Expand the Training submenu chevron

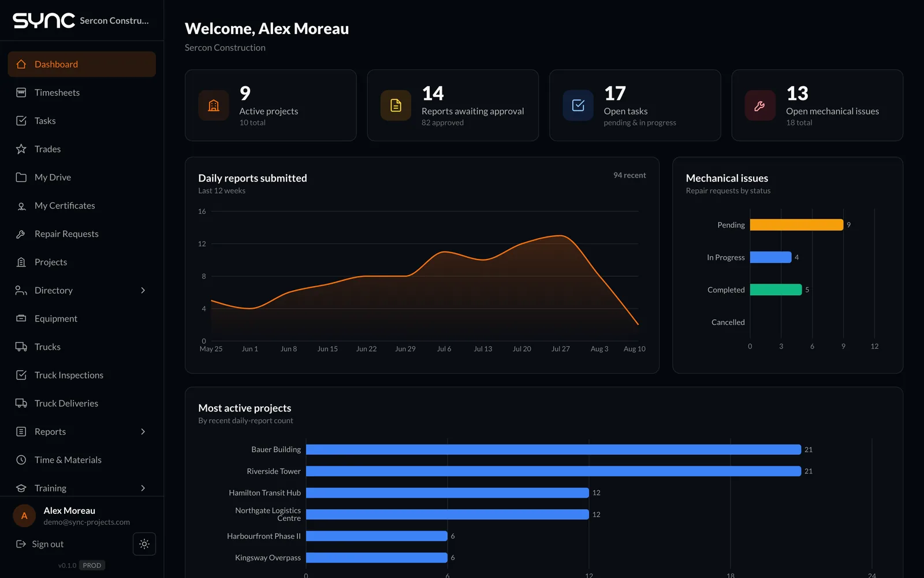tap(143, 488)
